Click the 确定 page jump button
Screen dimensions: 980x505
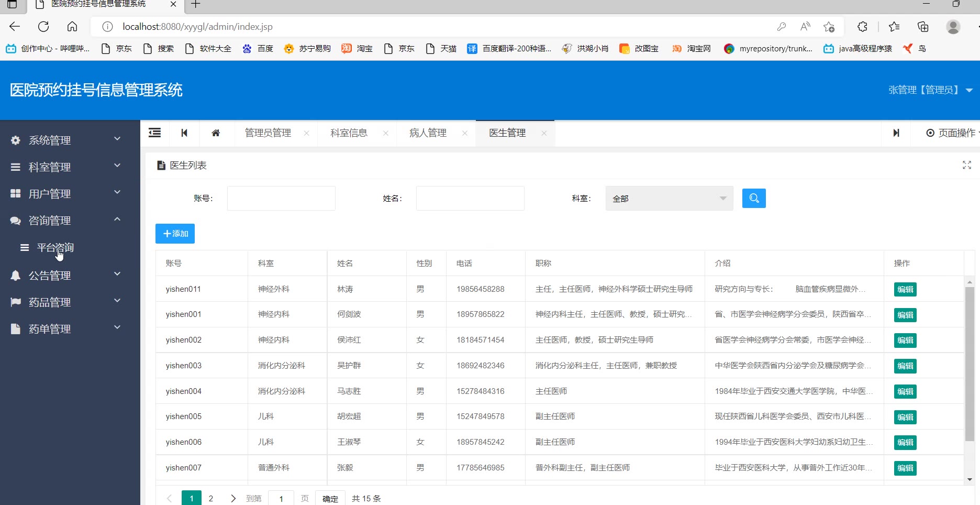(330, 498)
